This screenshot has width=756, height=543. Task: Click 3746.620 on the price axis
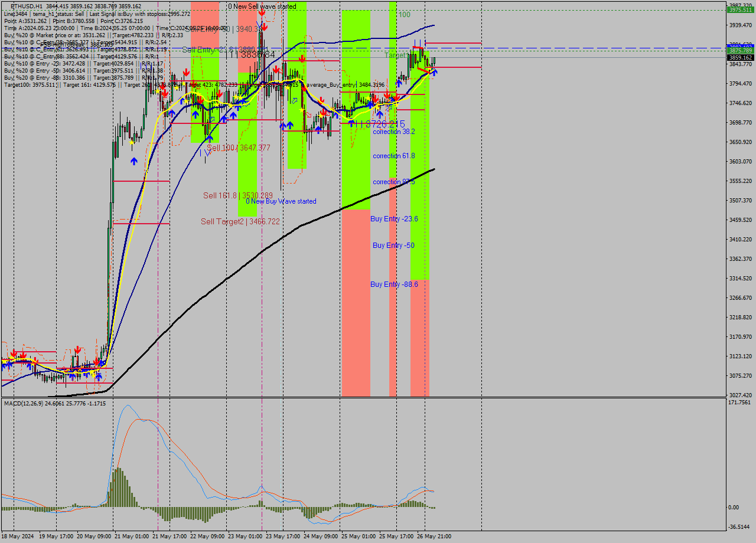[741, 103]
